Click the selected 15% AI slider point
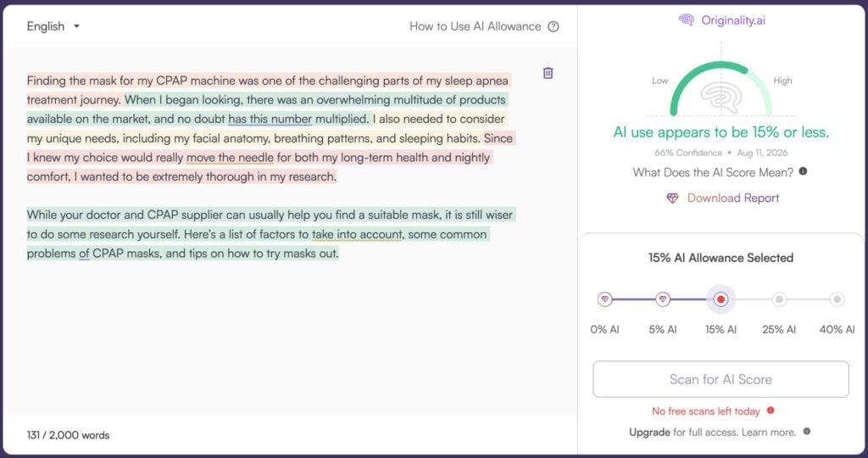This screenshot has width=868, height=458. tap(721, 299)
